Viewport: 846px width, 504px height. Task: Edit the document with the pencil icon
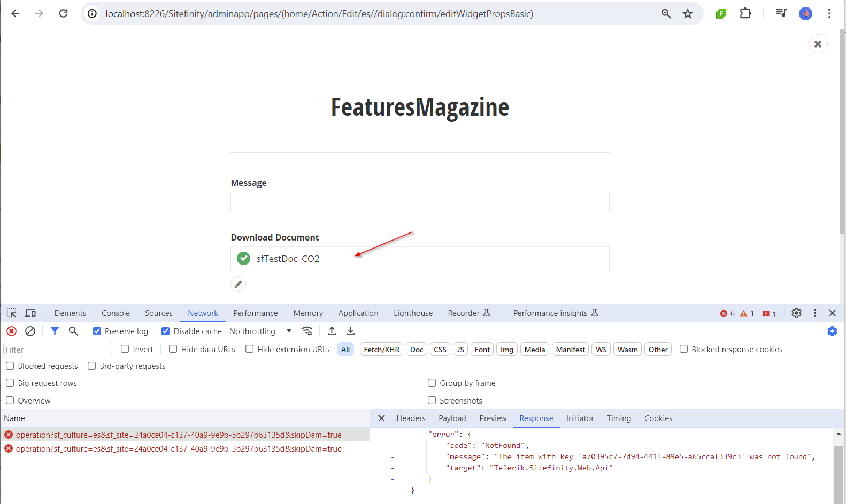[x=239, y=284]
